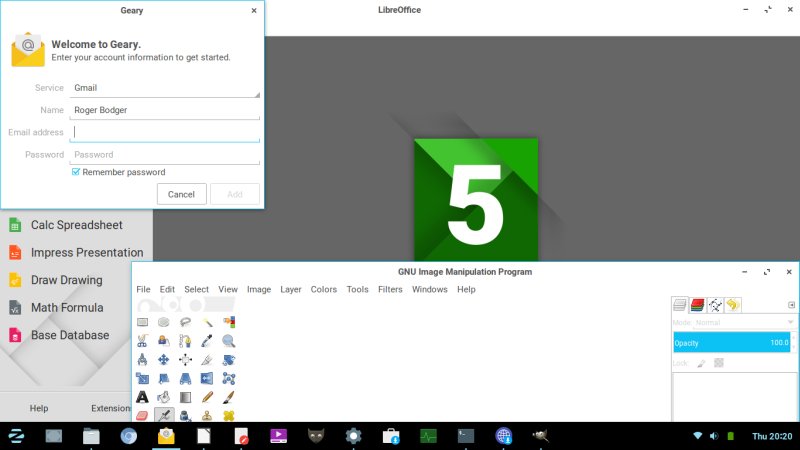800x450 pixels.
Task: Open GIMP Select menu
Action: pyautogui.click(x=196, y=289)
